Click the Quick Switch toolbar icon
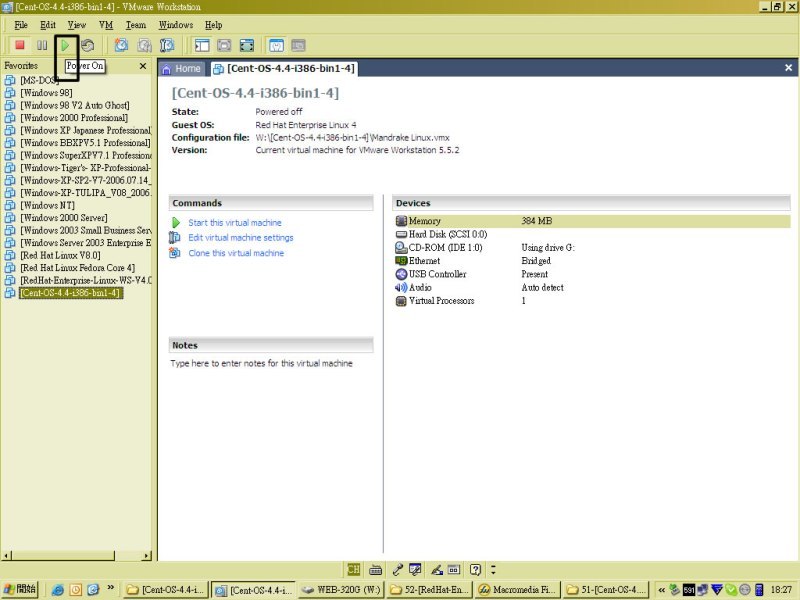 (224, 45)
